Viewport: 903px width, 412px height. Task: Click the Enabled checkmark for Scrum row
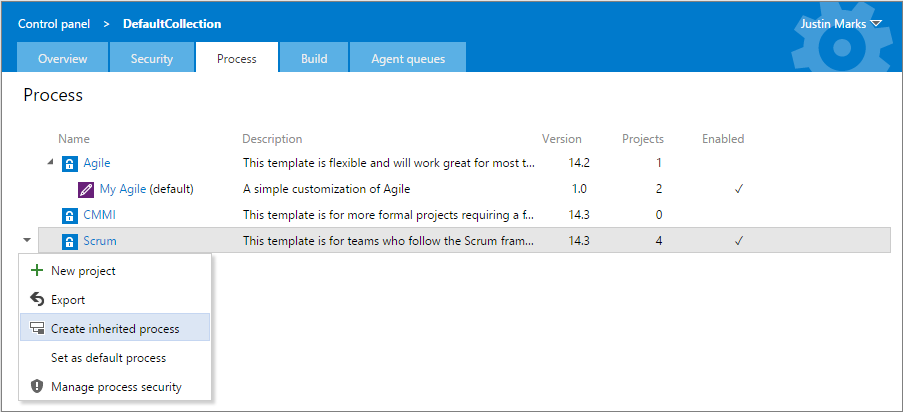(x=739, y=241)
